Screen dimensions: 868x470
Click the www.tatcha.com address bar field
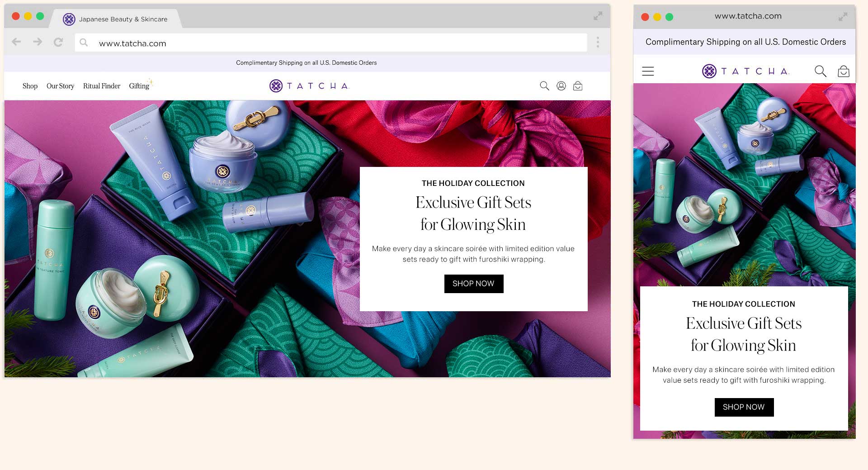(x=330, y=43)
